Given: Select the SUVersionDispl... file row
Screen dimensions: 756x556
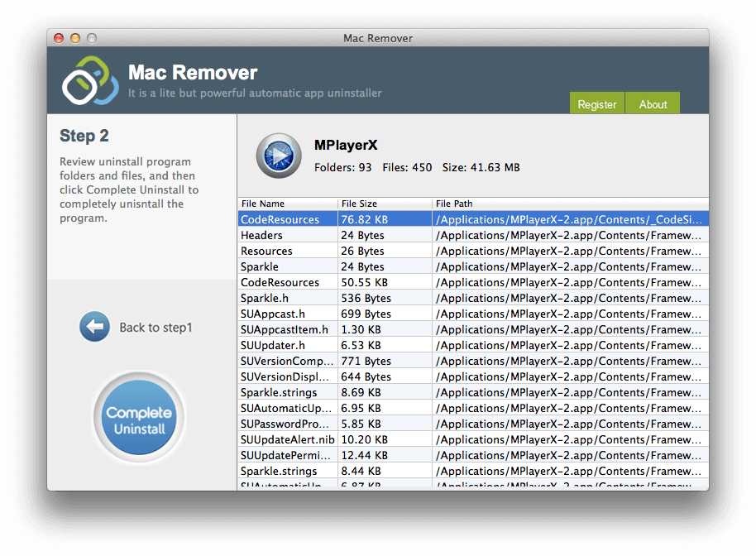Looking at the screenshot, I should coord(473,376).
